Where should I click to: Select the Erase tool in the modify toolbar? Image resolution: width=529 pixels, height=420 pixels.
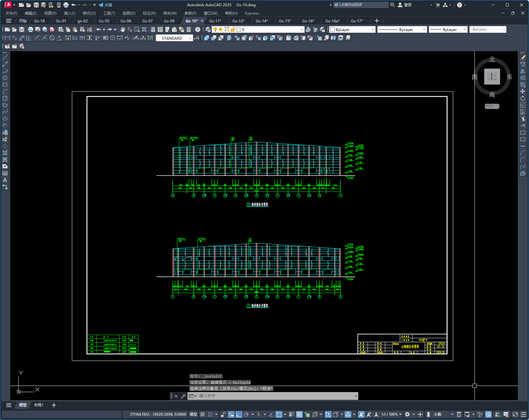tap(523, 57)
